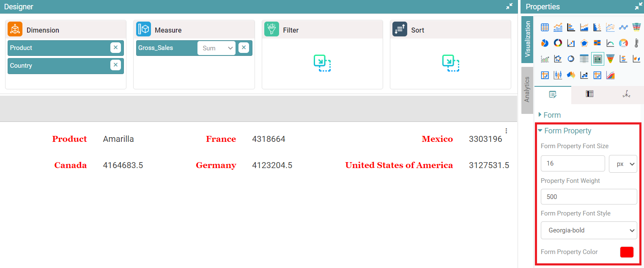Select the pie chart visualization icon
The height and width of the screenshot is (268, 644).
tap(545, 43)
